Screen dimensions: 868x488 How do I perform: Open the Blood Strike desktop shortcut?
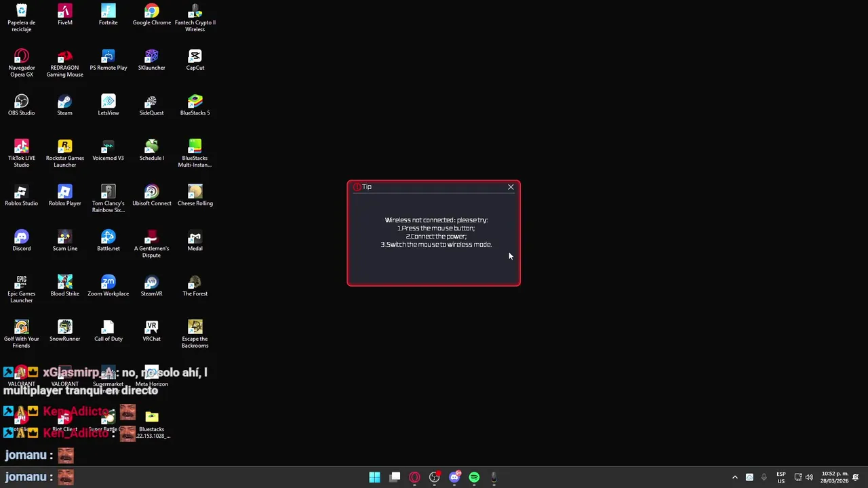(64, 285)
